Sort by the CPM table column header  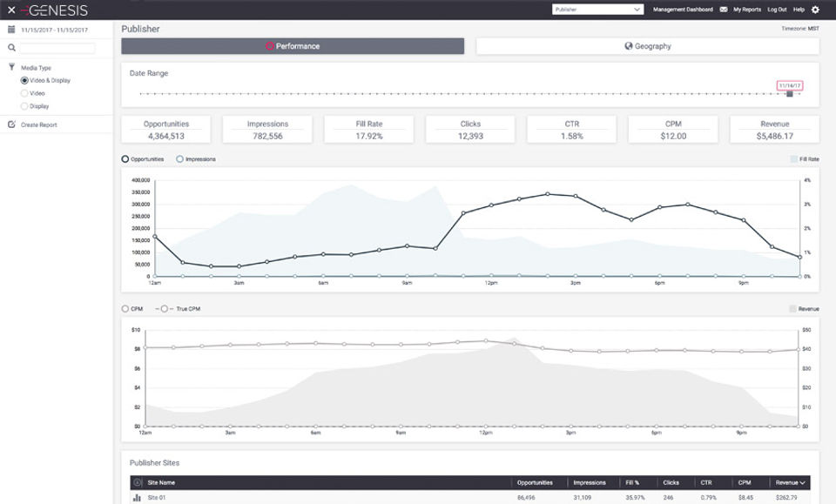[745, 483]
